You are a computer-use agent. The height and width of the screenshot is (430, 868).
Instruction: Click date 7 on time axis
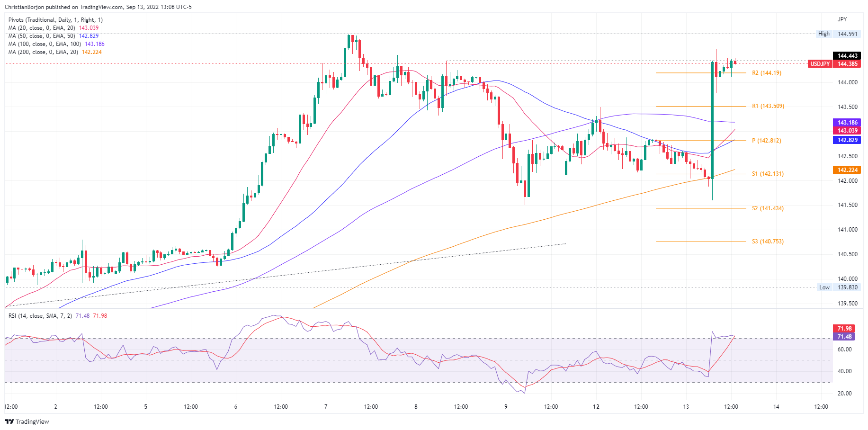coord(326,407)
